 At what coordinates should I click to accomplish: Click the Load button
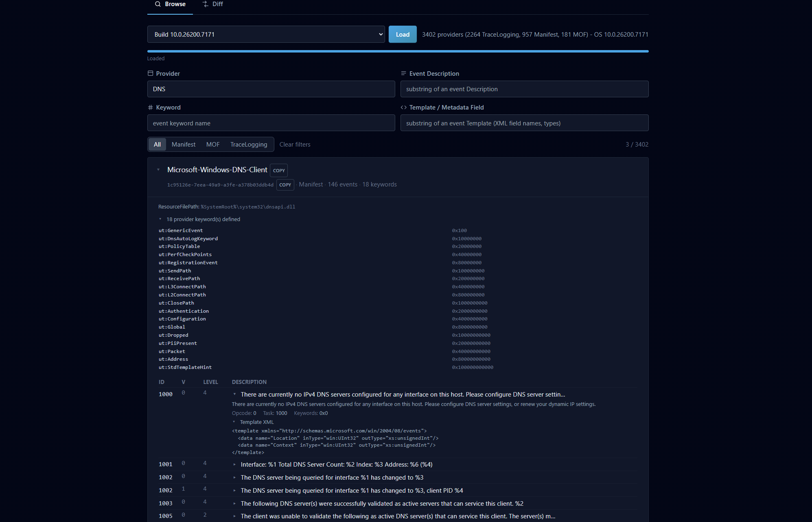tap(403, 34)
